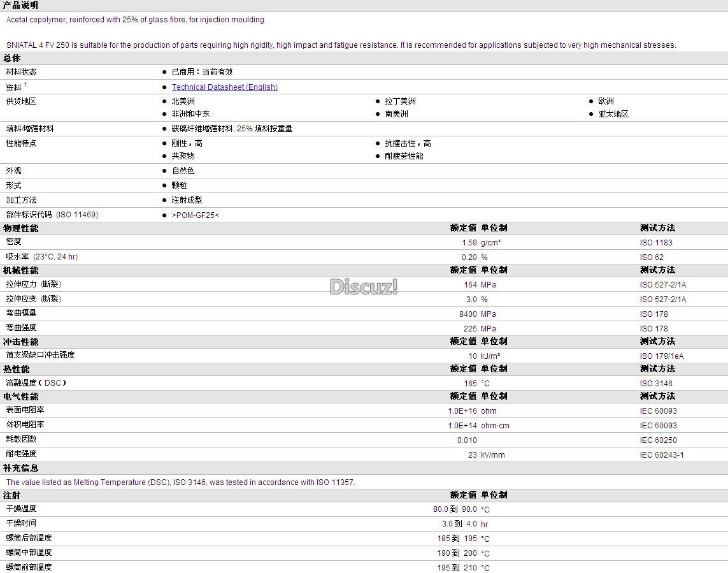Click the 测试方法 header in 物理性能 section

pos(657,228)
